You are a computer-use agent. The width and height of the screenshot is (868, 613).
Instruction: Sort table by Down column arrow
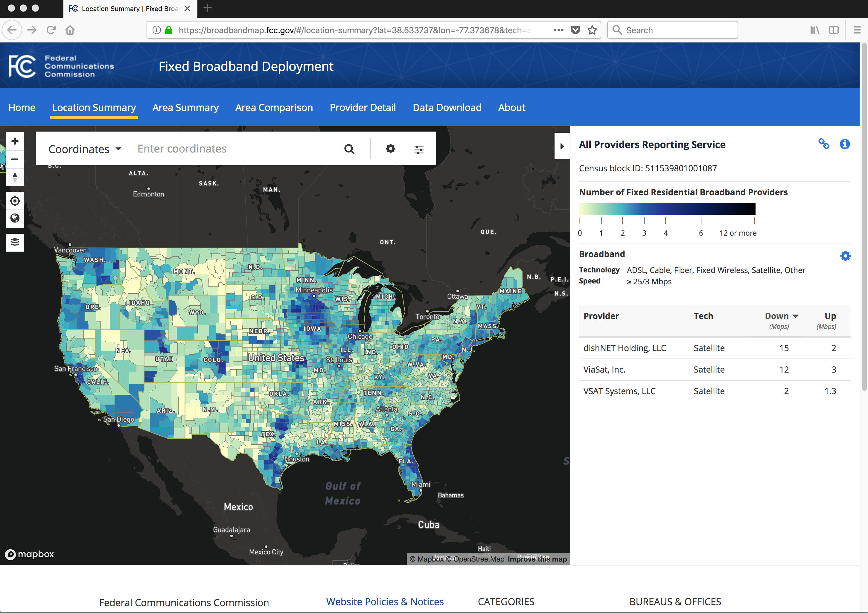tap(795, 316)
